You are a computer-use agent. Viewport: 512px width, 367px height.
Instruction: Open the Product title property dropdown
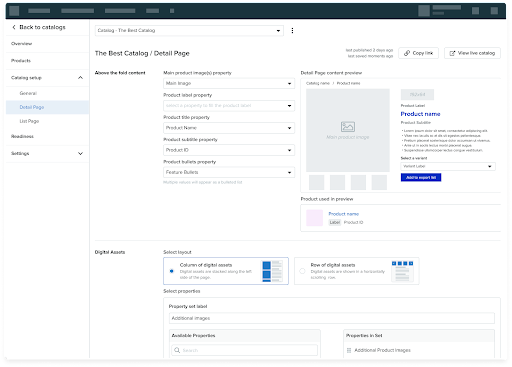coord(229,128)
